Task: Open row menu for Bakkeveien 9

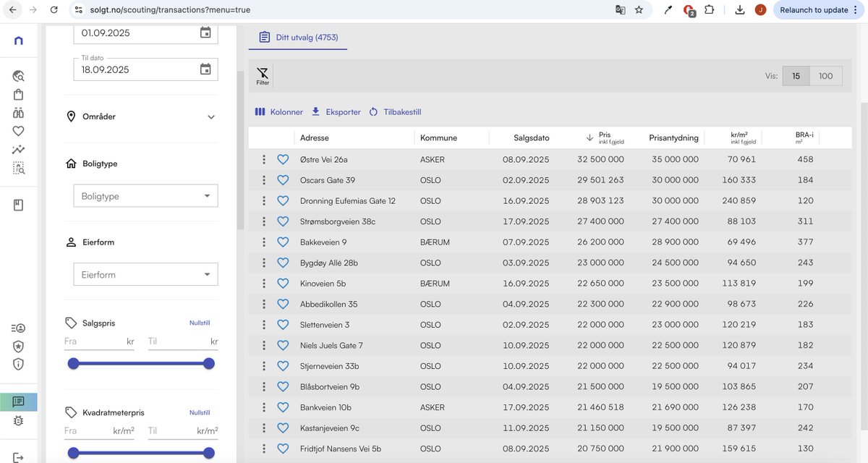Action: (264, 242)
